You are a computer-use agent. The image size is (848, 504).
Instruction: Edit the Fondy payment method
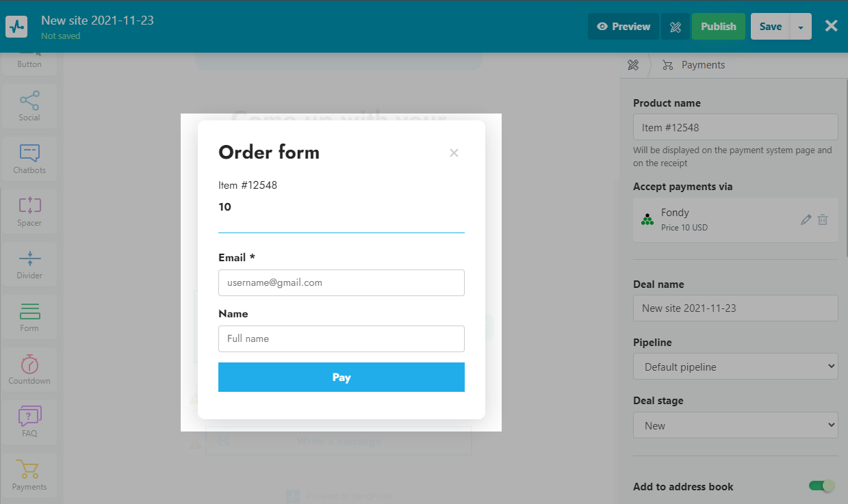coord(806,220)
